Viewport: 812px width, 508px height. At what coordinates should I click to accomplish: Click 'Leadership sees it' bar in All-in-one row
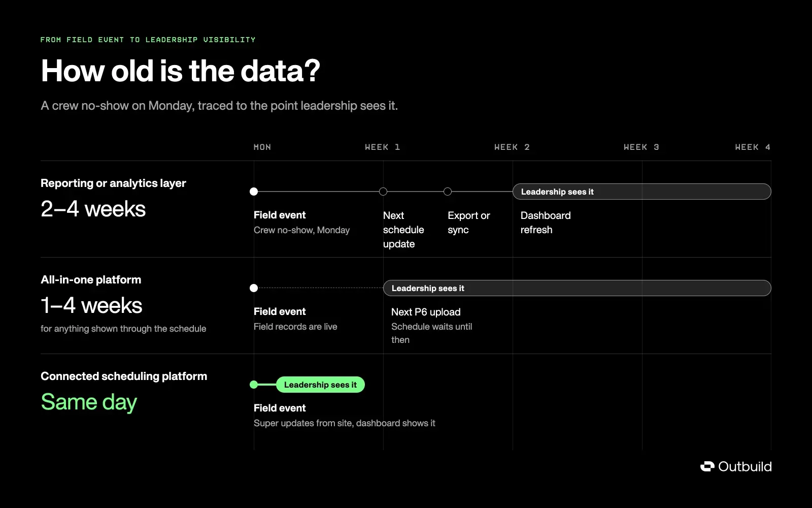tap(577, 288)
